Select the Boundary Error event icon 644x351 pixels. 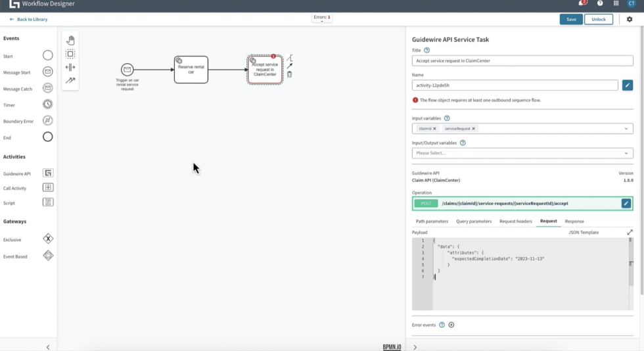(x=47, y=120)
